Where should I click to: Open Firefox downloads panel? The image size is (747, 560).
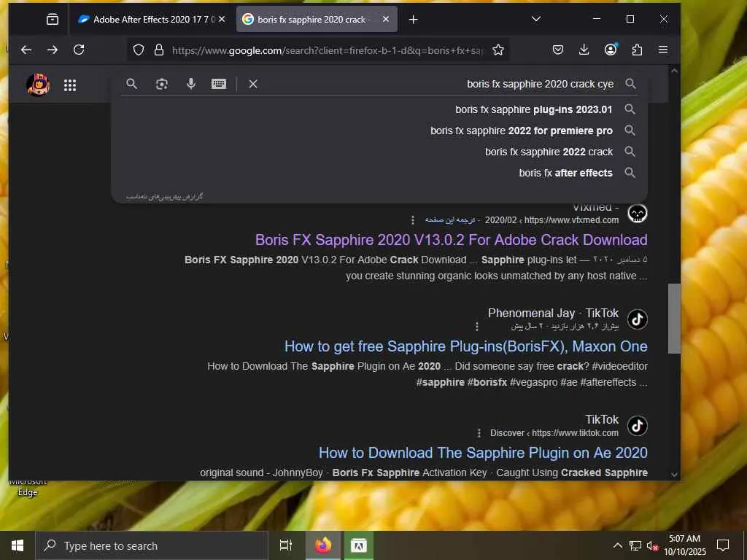point(584,50)
